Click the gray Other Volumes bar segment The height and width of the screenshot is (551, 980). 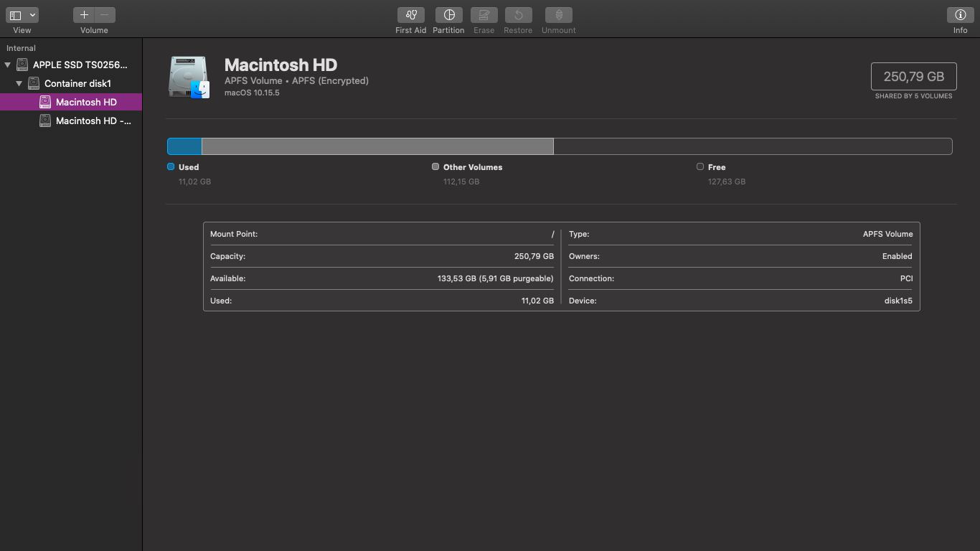click(x=377, y=146)
